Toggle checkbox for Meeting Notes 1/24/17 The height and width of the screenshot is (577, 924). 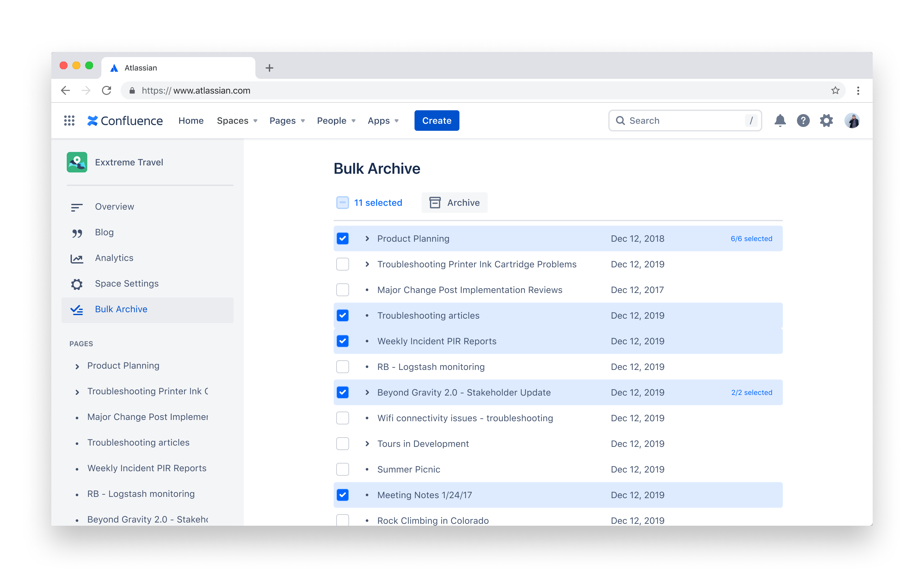pos(343,495)
